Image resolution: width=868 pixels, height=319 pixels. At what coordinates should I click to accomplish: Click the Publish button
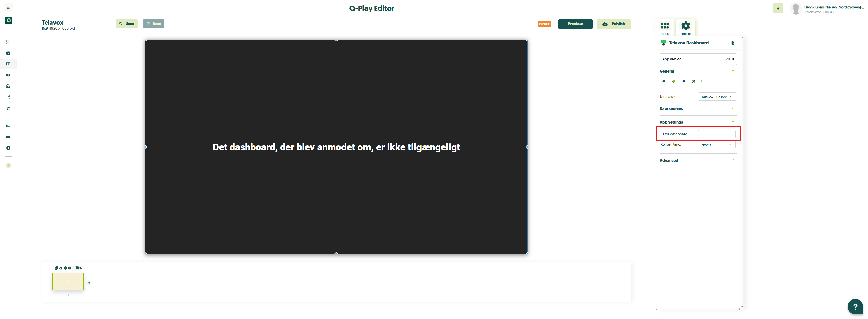point(613,24)
